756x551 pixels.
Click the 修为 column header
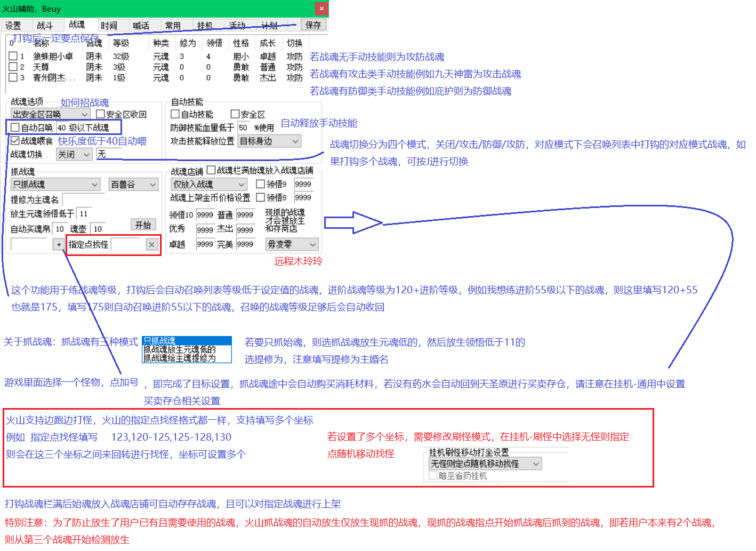(x=188, y=43)
